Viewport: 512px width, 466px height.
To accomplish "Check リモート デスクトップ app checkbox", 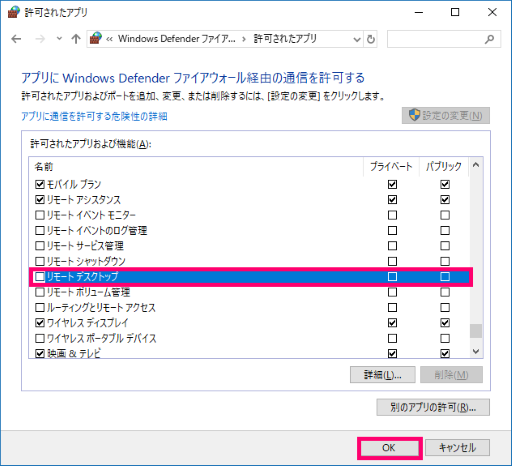I will (40, 276).
